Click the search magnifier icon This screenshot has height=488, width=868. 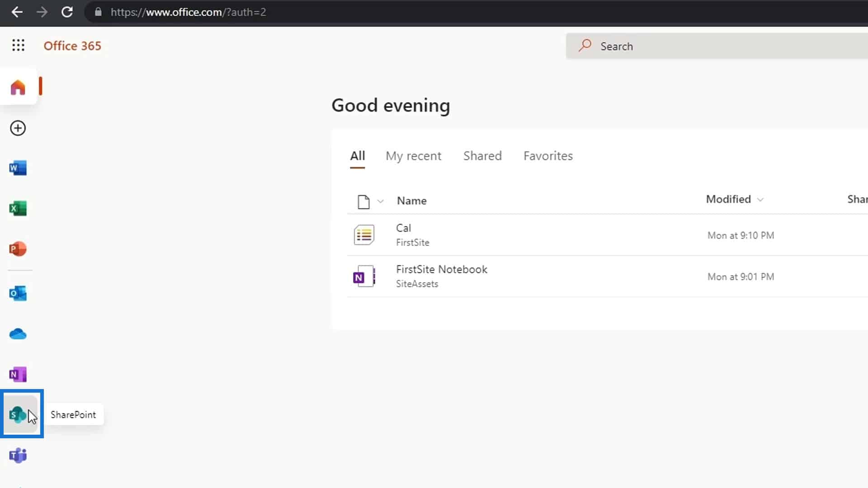click(x=585, y=45)
